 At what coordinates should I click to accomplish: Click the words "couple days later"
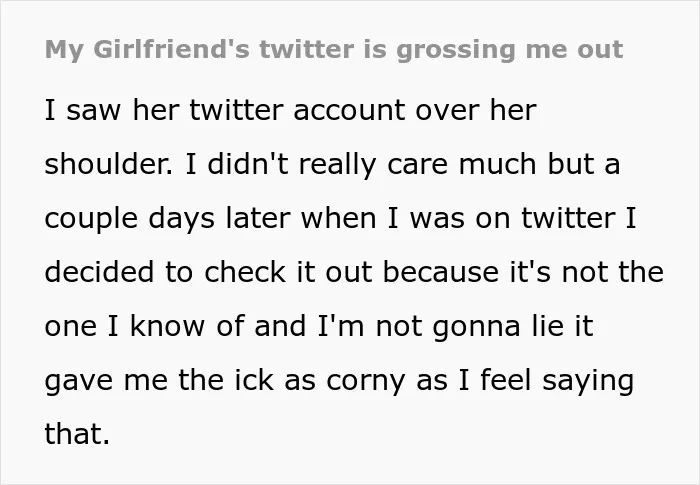pyautogui.click(x=167, y=219)
